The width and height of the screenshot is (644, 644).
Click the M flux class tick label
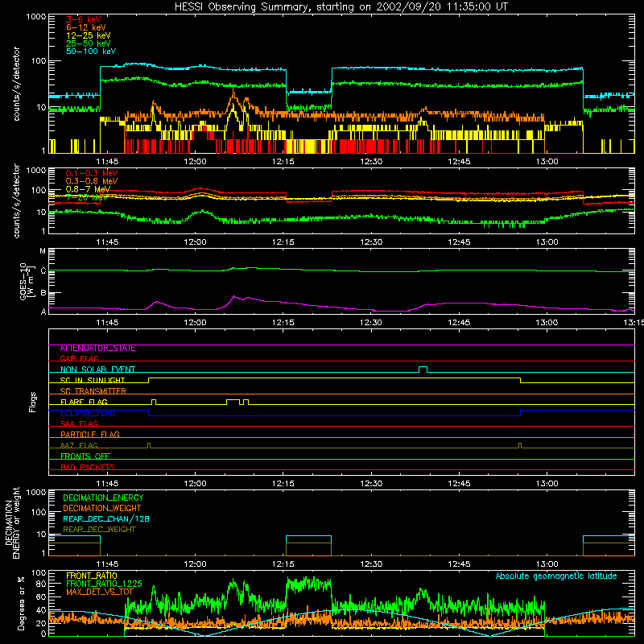(43, 251)
